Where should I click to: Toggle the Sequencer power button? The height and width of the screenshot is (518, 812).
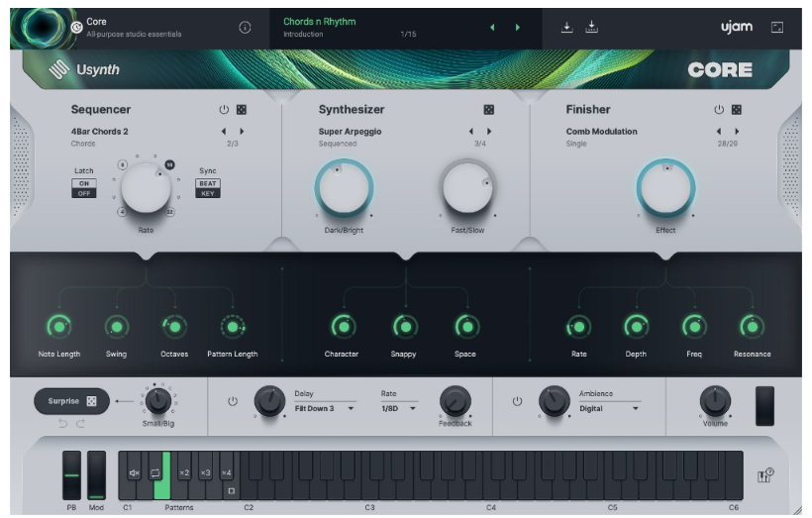point(223,110)
